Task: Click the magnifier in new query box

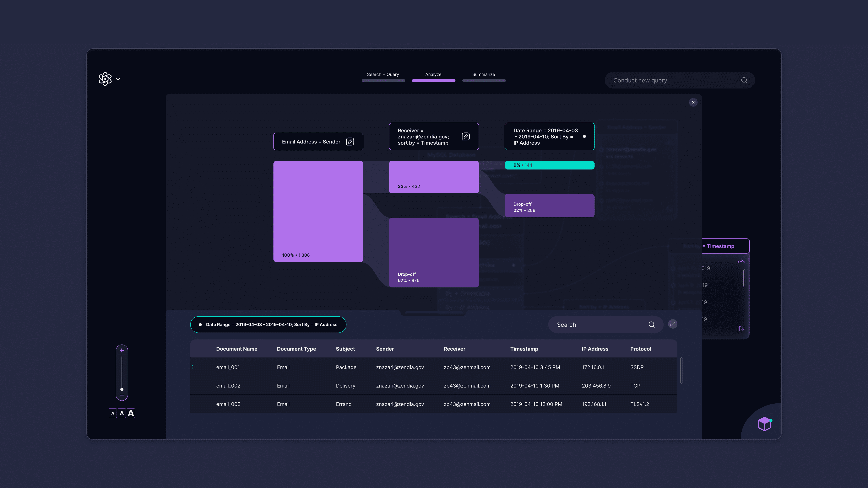Action: pos(744,80)
